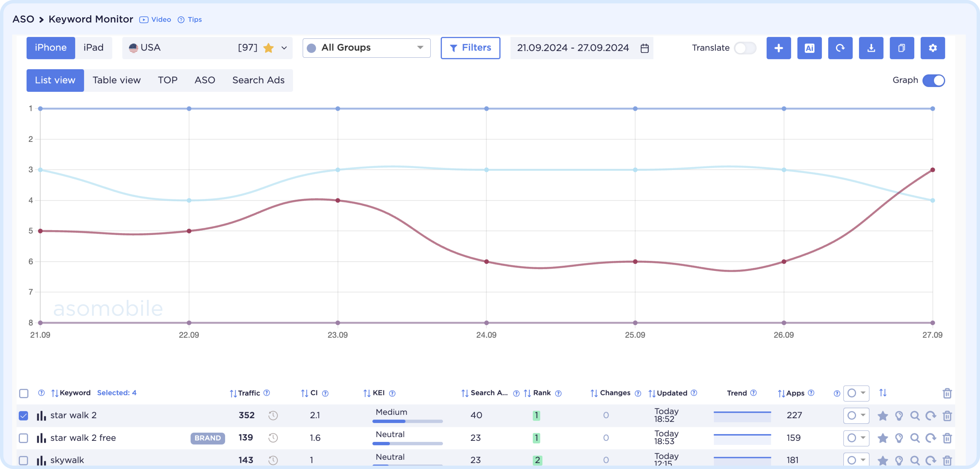Uncheck the star walk 2 row checkbox
980x469 pixels.
(23, 416)
